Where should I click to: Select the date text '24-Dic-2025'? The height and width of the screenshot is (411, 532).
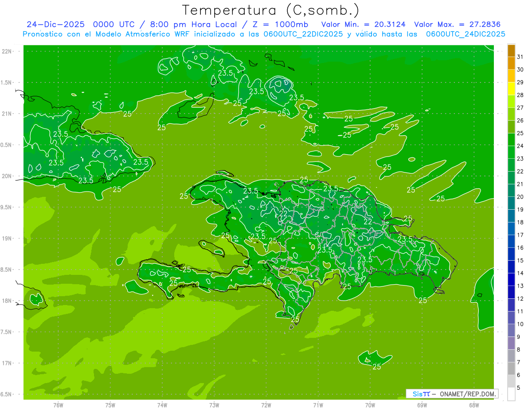56,24
